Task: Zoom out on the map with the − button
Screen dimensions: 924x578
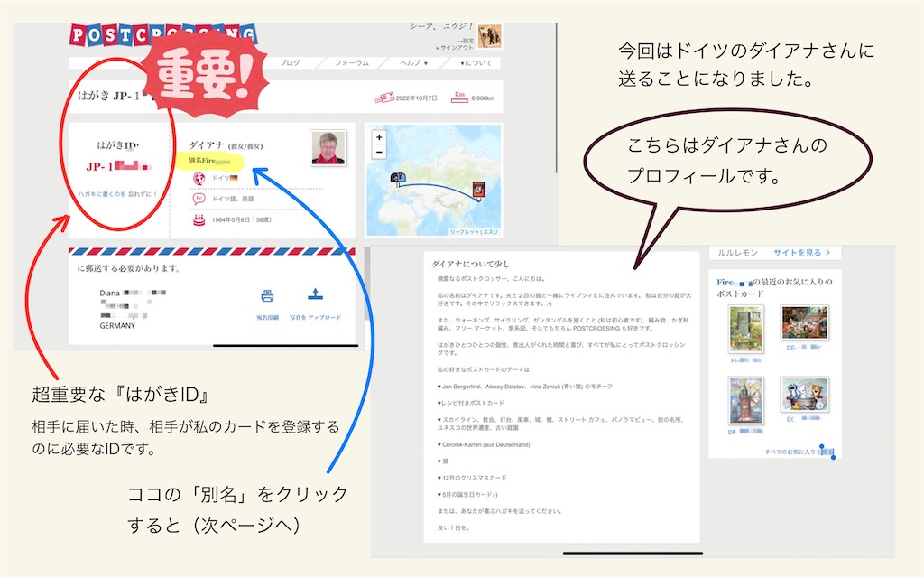Action: 379,152
